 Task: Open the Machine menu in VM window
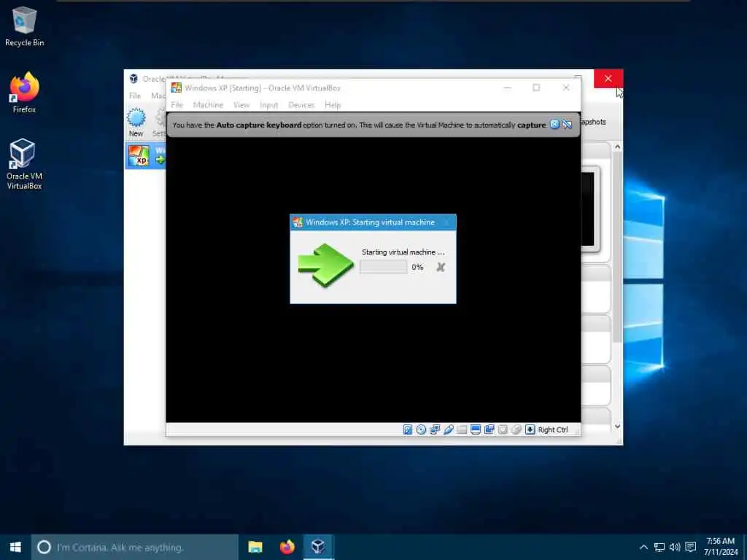[208, 105]
